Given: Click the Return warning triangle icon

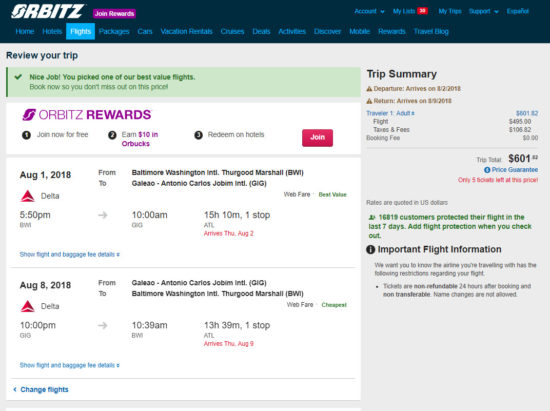Looking at the screenshot, I should coord(369,101).
